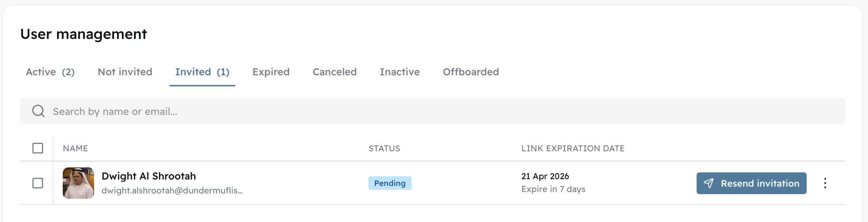This screenshot has width=868, height=222.
Task: Click Dwight Al Shrootah's avatar photo
Action: pyautogui.click(x=78, y=183)
